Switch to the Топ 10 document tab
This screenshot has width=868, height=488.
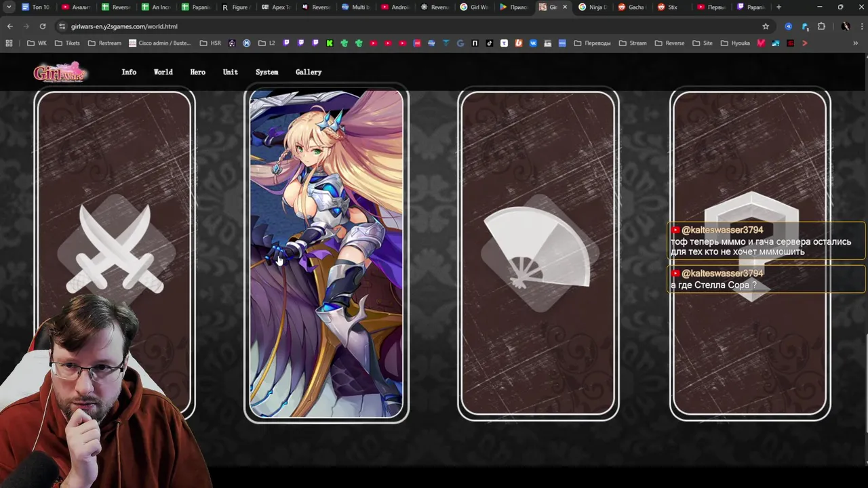(36, 7)
